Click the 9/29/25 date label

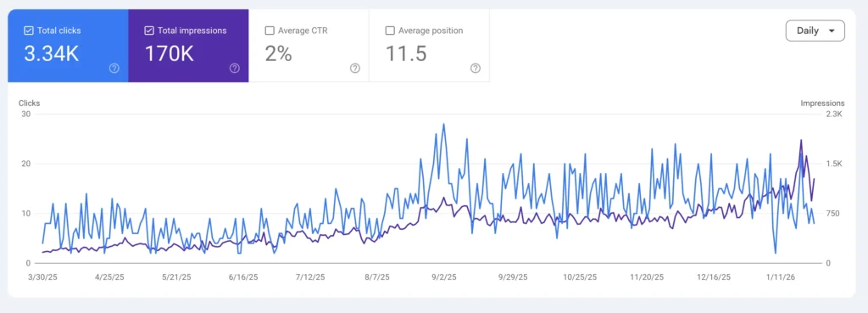513,277
